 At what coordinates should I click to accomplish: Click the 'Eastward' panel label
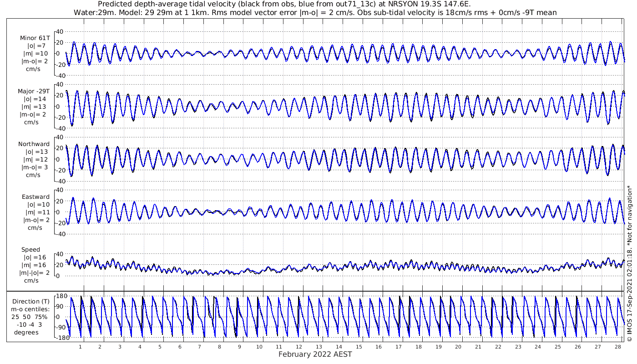[36, 197]
